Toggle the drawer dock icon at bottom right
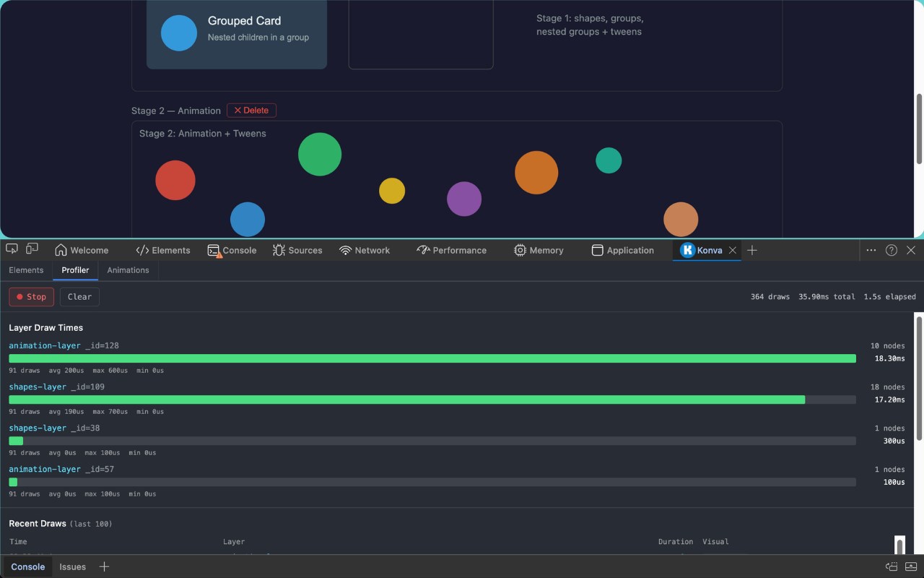Image resolution: width=924 pixels, height=578 pixels. pos(892,566)
